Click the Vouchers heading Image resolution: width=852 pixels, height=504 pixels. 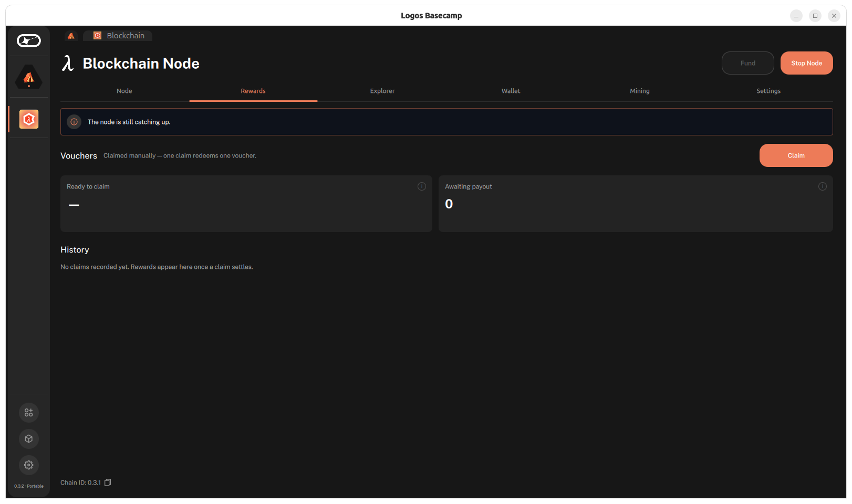click(79, 156)
